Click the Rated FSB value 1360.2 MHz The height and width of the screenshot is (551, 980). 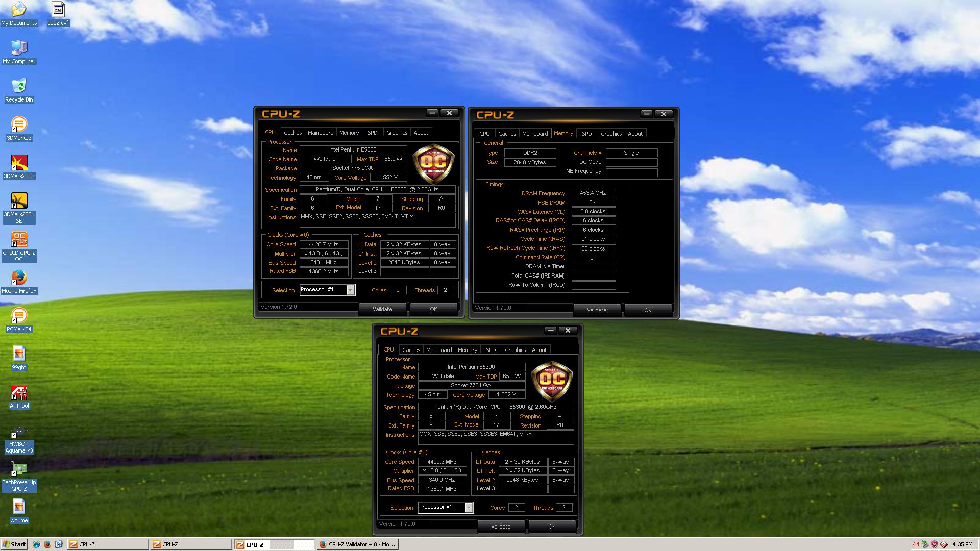[324, 272]
